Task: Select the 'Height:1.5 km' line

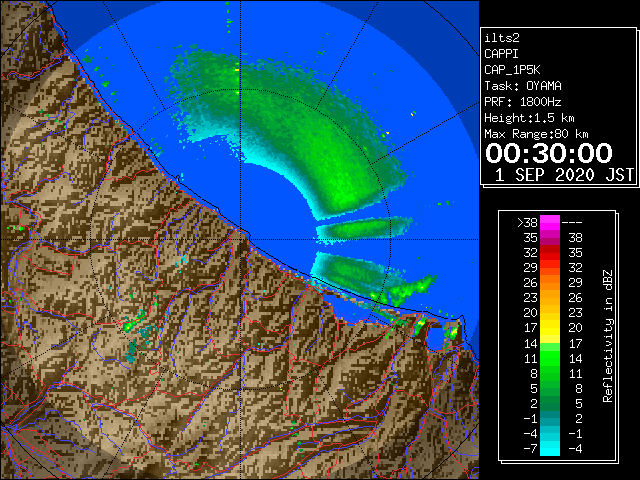Action: [529, 118]
